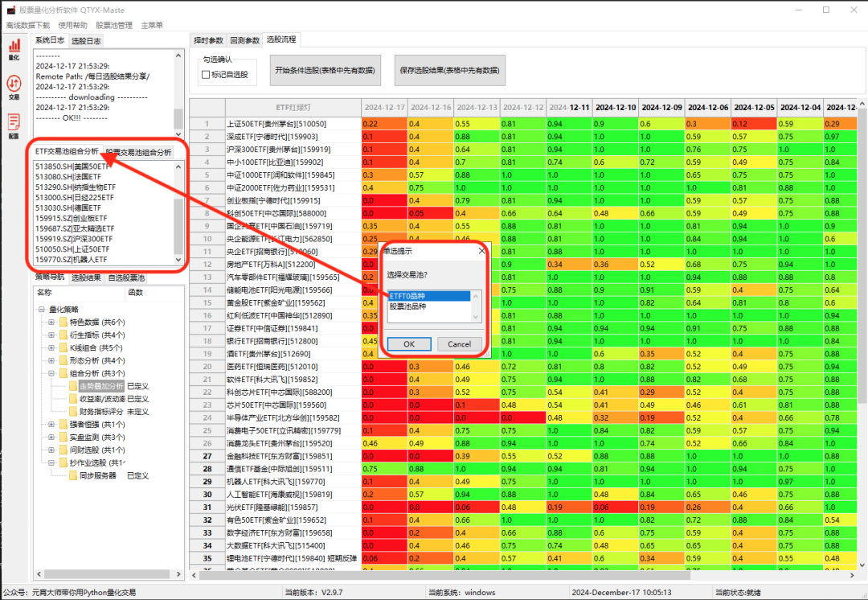Close the 单选提示 dialog with X
868x600 pixels.
coord(481,251)
